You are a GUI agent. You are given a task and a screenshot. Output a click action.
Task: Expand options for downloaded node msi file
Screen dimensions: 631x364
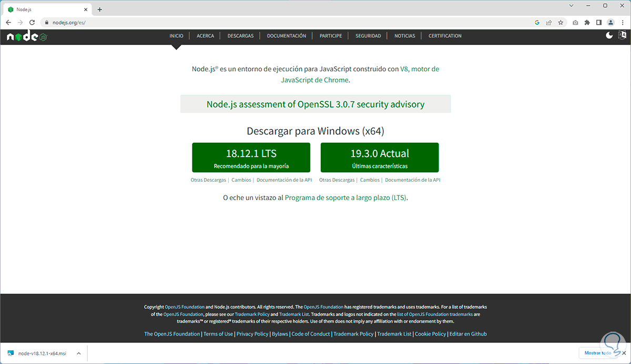pyautogui.click(x=78, y=353)
